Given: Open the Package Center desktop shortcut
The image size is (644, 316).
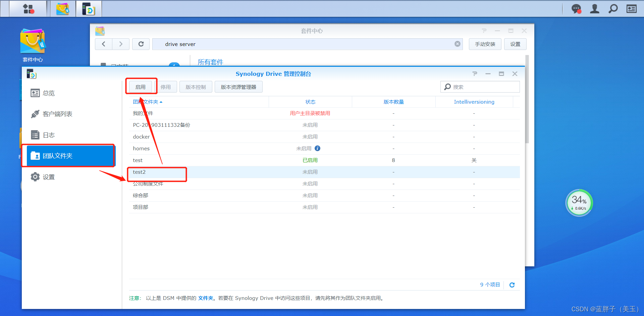Looking at the screenshot, I should 33,45.
